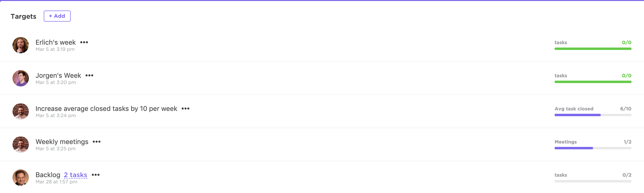Click avatar beside Increase average closed tasks

20,111
